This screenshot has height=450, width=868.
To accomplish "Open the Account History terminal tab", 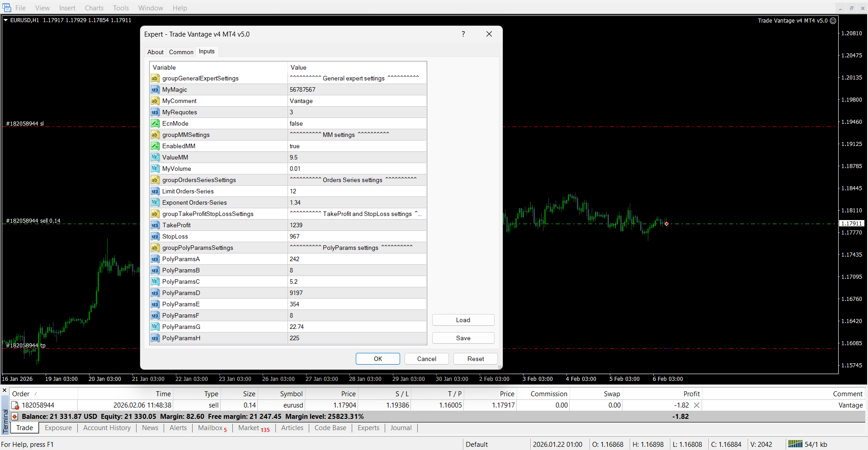I will click(x=107, y=428).
